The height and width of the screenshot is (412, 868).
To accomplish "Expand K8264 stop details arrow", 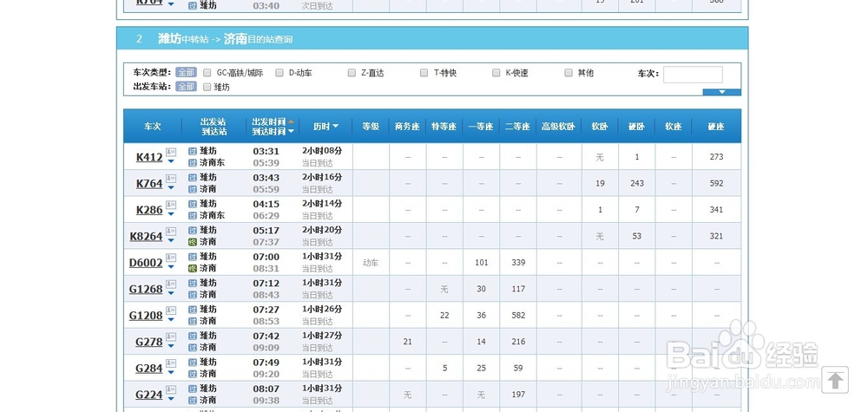I will [x=171, y=241].
